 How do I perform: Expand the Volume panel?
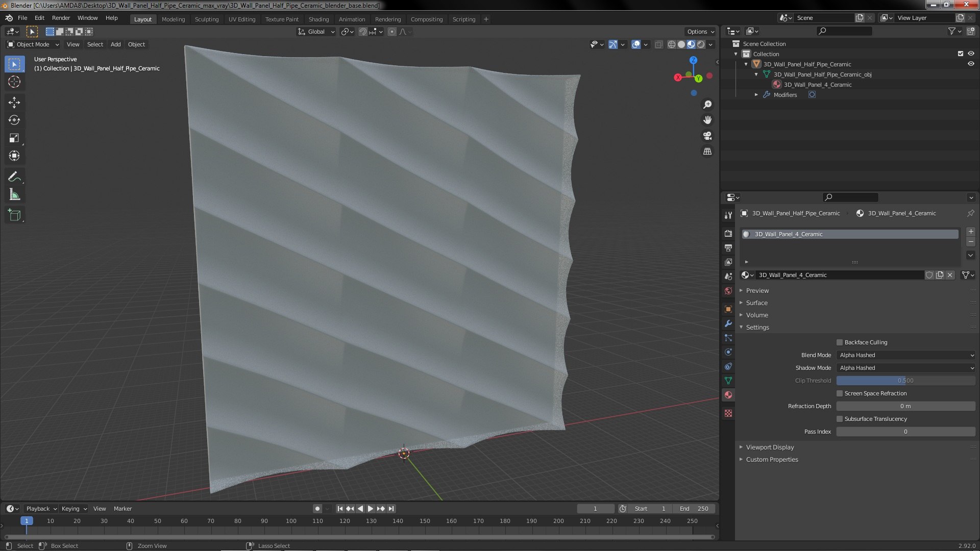coord(757,315)
